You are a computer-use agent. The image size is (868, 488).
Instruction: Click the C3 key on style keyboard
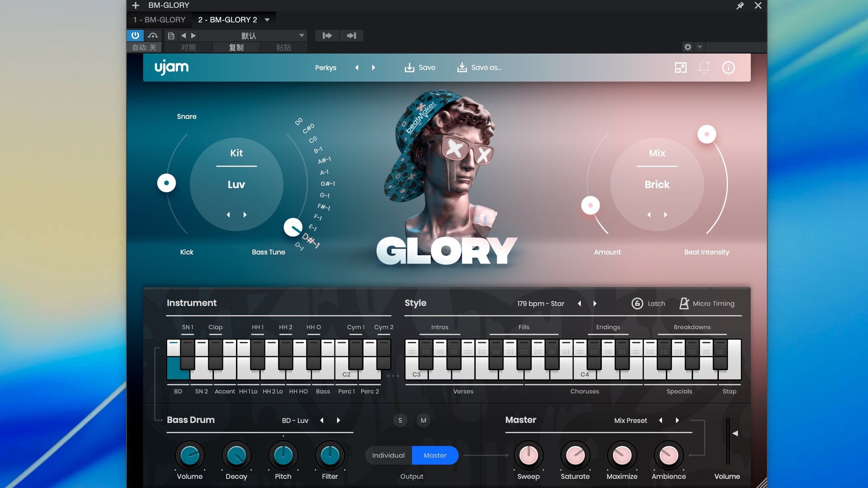(416, 374)
